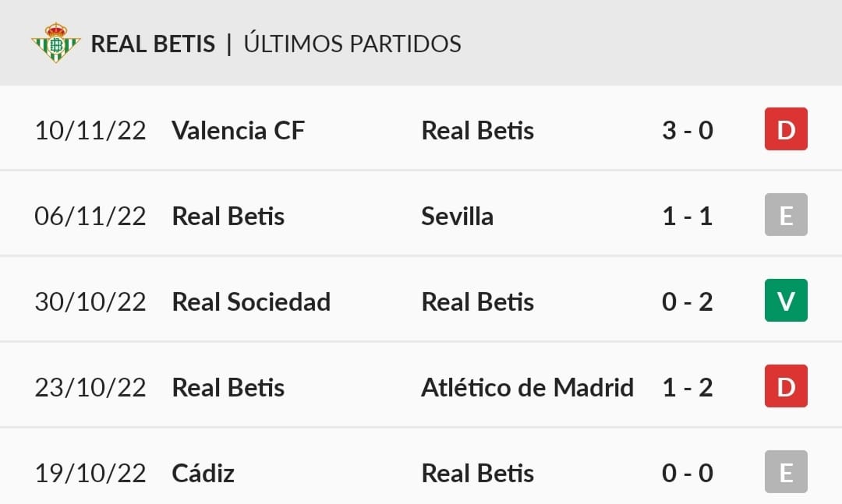Click the ÚLTIMOS PARTIDOS heading text
This screenshot has height=504, width=842.
(352, 43)
